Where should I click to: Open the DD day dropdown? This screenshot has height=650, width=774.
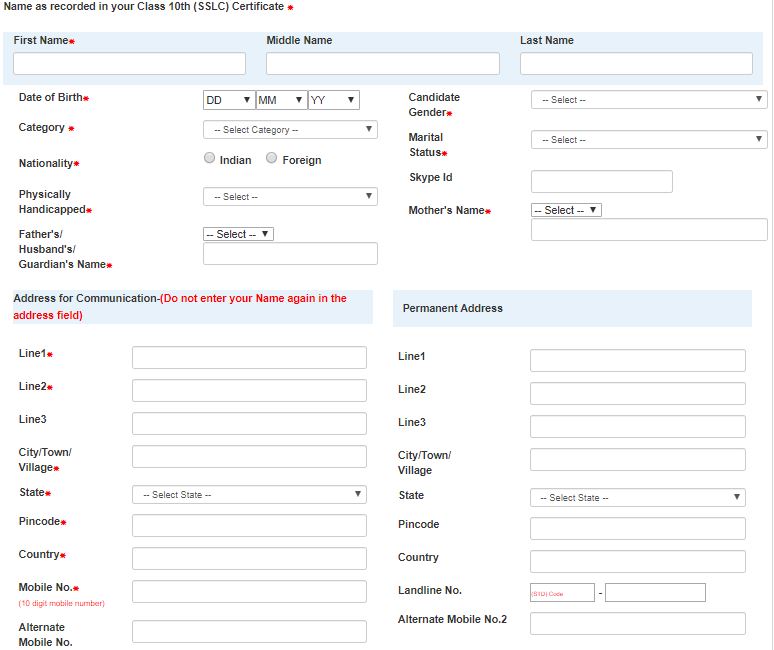pos(228,100)
